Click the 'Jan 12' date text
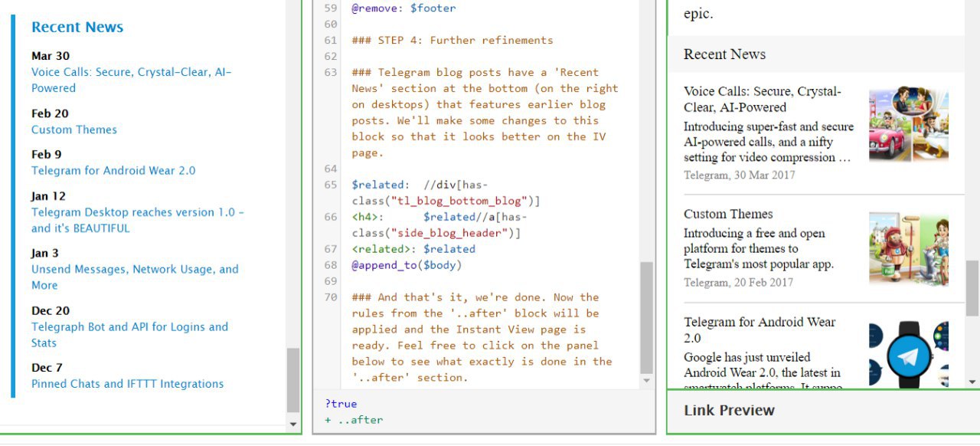980x446 pixels. click(48, 195)
